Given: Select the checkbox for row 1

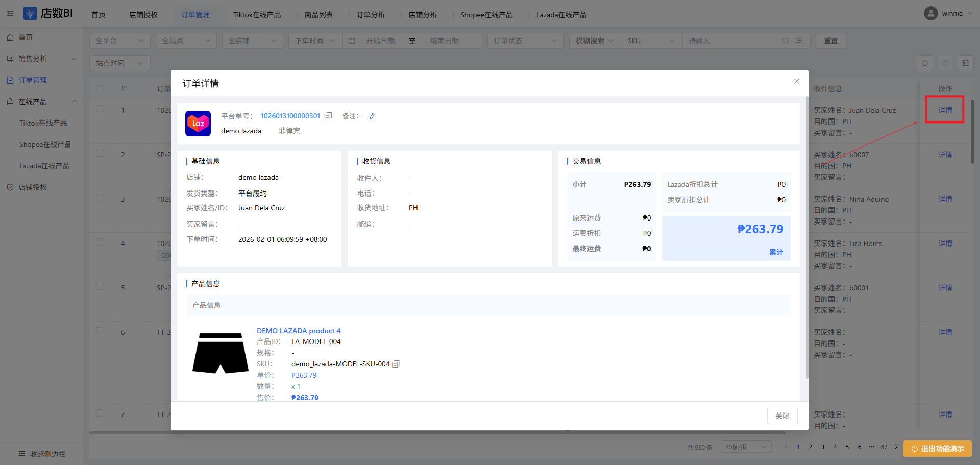Looking at the screenshot, I should click(x=100, y=109).
